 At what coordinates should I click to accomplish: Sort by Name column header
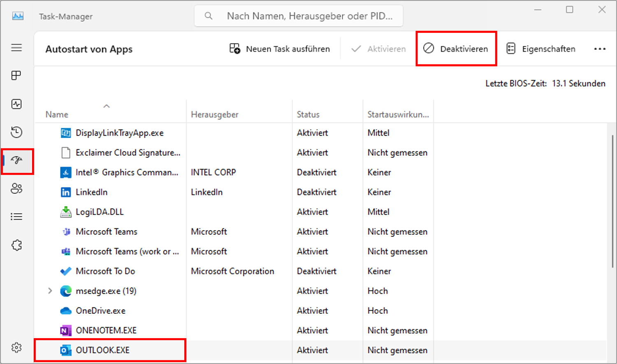[x=57, y=114]
